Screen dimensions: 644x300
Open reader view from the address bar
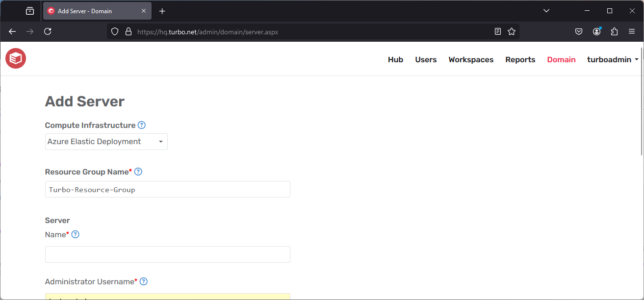click(x=497, y=31)
